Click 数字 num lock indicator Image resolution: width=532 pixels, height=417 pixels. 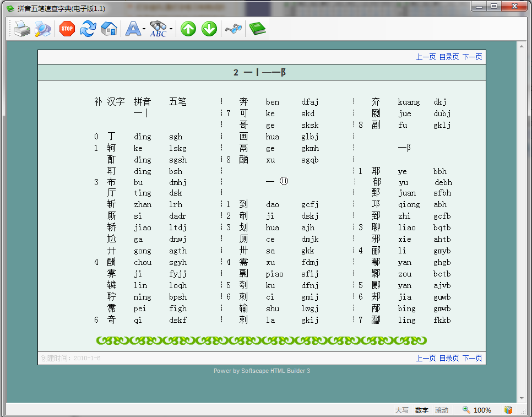pos(422,410)
